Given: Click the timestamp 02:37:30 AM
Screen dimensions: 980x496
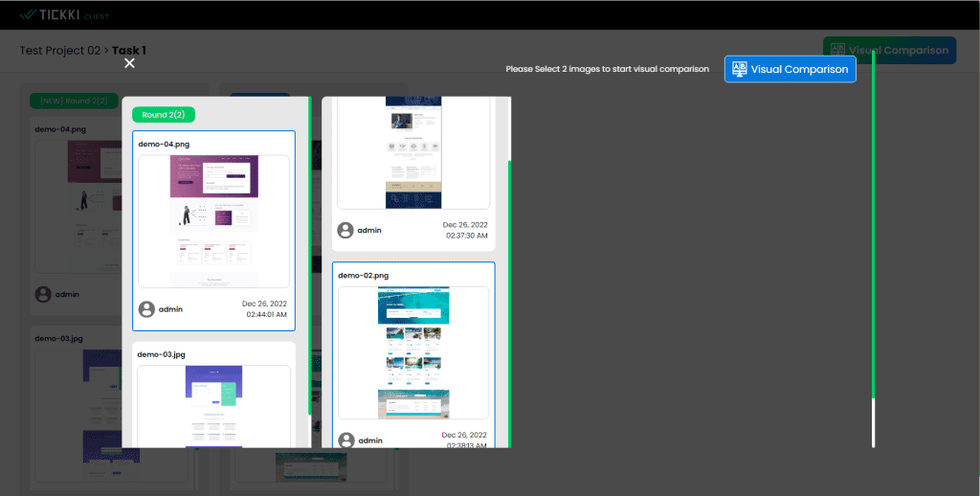Looking at the screenshot, I should point(467,236).
